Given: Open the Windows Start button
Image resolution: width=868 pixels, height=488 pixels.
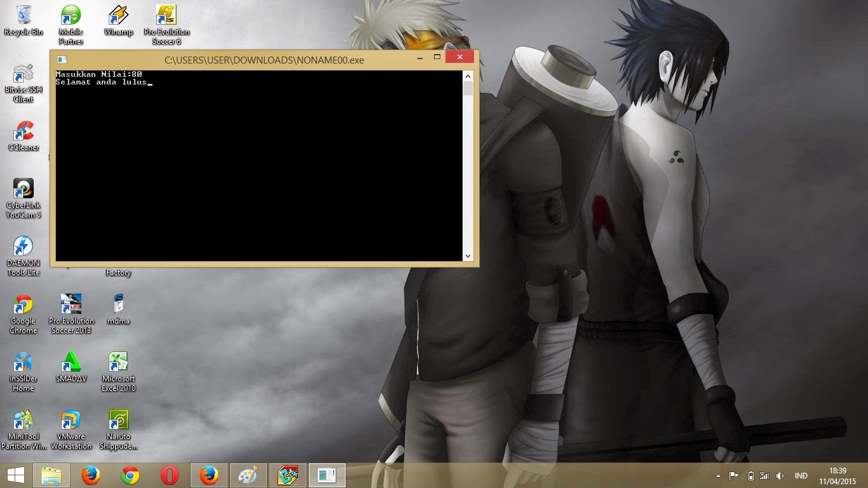Looking at the screenshot, I should coord(16,475).
